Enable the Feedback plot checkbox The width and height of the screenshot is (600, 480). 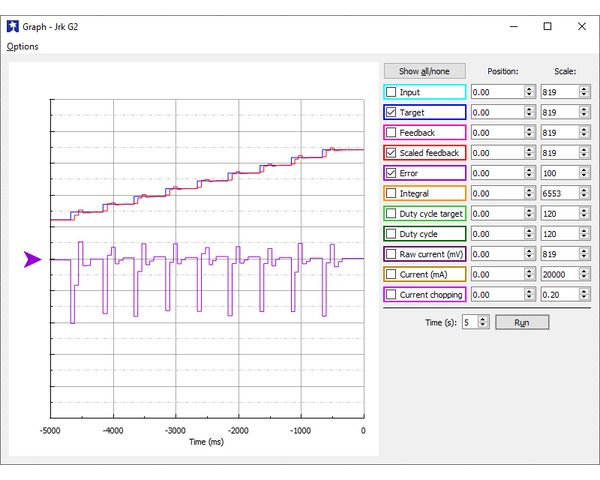[391, 132]
